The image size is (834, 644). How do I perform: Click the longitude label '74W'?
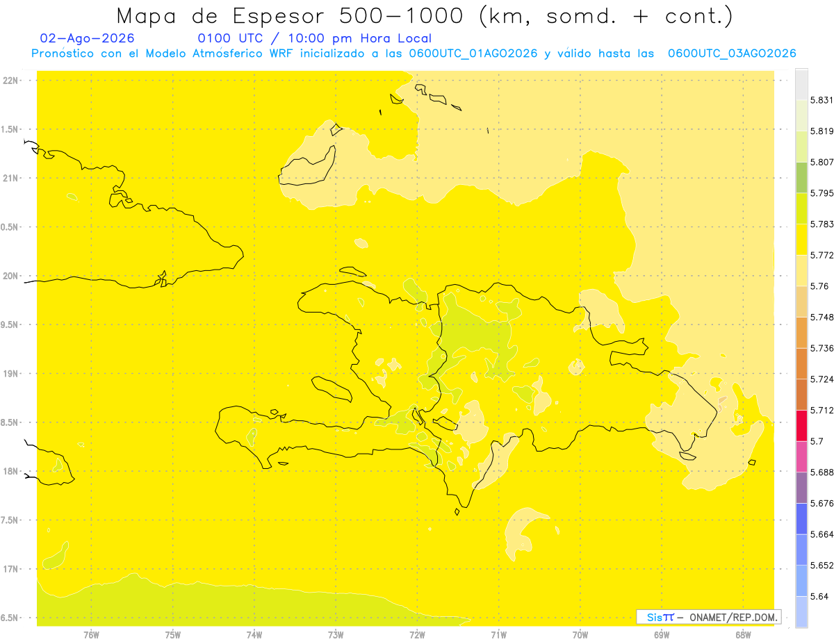(x=254, y=635)
